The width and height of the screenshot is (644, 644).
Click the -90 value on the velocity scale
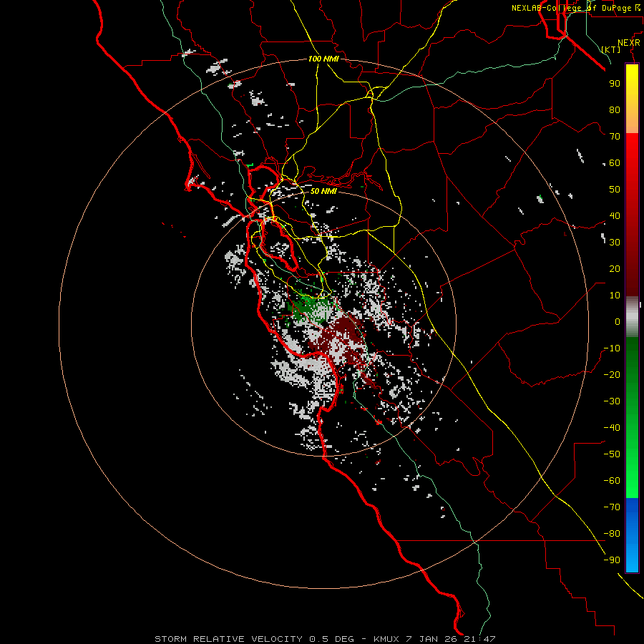612,560
